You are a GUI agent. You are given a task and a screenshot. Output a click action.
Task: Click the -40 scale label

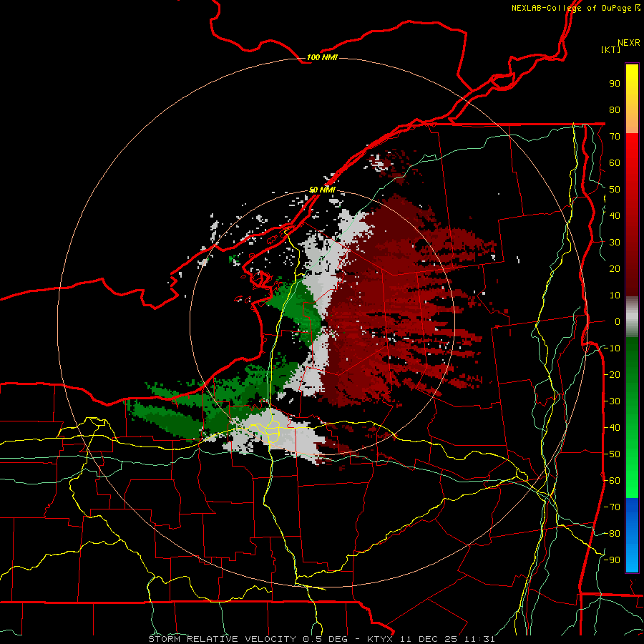point(612,428)
